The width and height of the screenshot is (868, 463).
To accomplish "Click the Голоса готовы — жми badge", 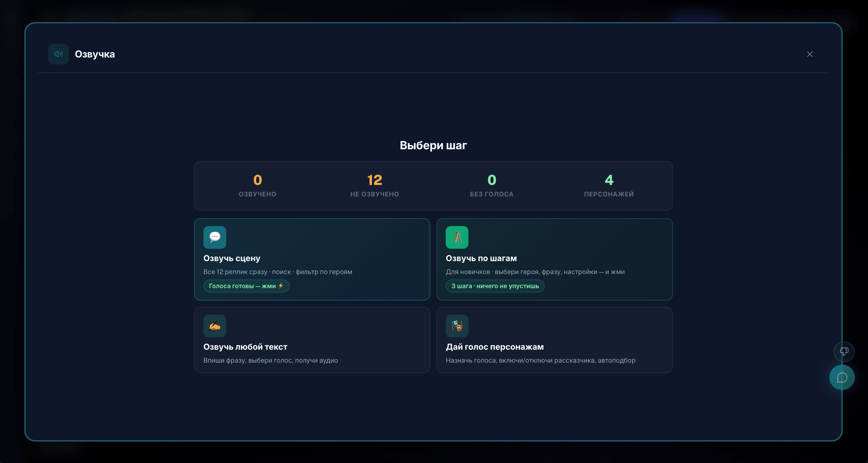I will (x=246, y=286).
